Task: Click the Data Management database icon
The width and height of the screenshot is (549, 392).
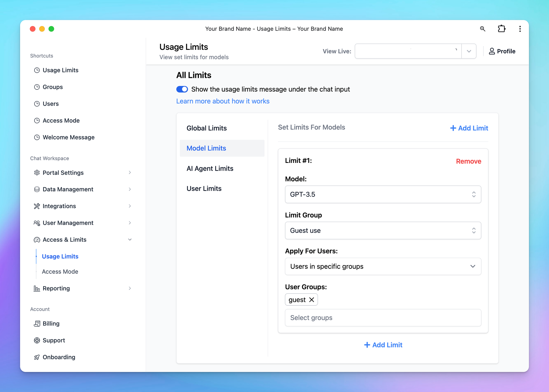Action: point(37,189)
